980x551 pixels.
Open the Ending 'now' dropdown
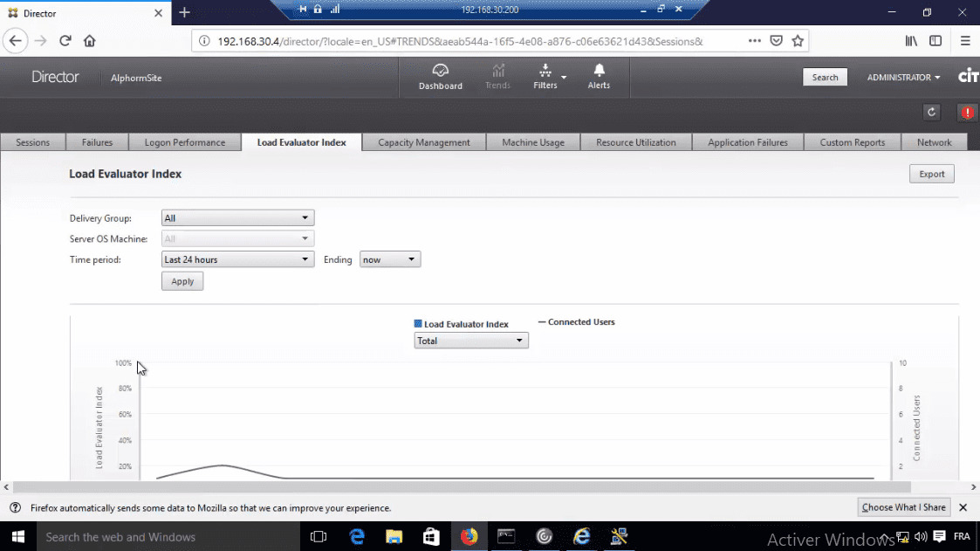pyautogui.click(x=389, y=258)
